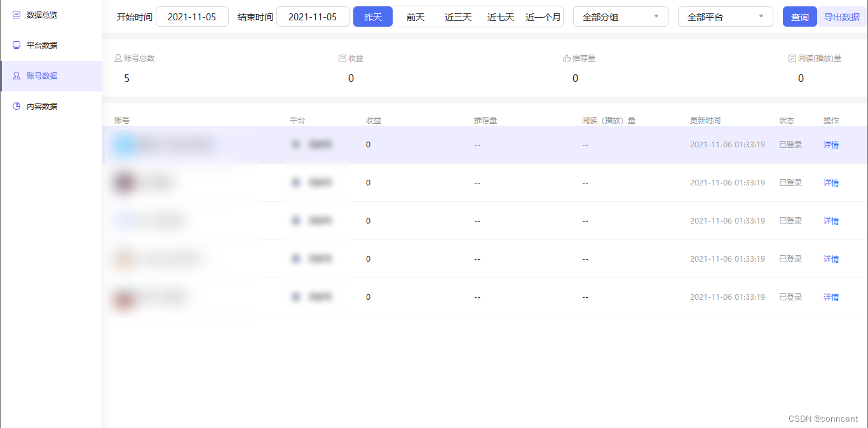Click the 阅读（播放）量 column header
Screen dimensions: 868x428
click(x=609, y=120)
